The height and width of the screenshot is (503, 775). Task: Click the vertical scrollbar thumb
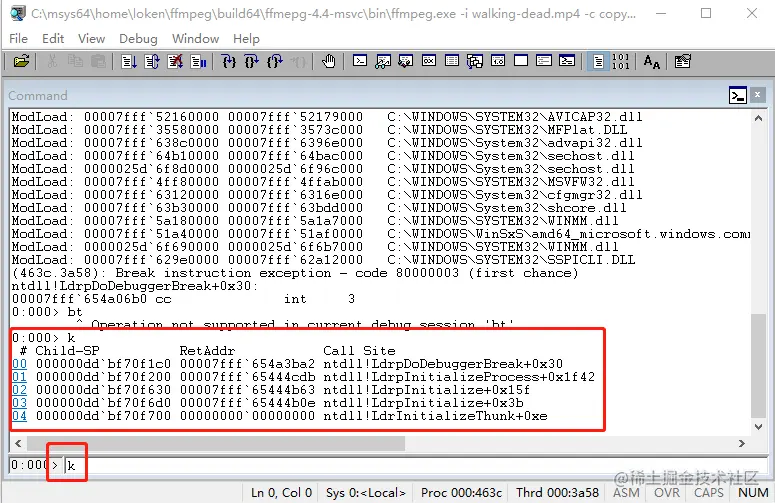(758, 366)
